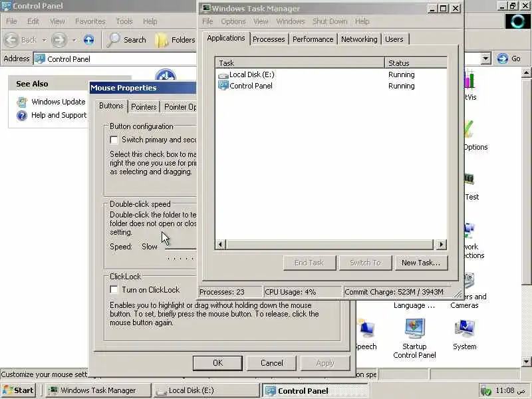
Task: Switch to Windows Task Manager taskbar button
Action: pyautogui.click(x=98, y=390)
